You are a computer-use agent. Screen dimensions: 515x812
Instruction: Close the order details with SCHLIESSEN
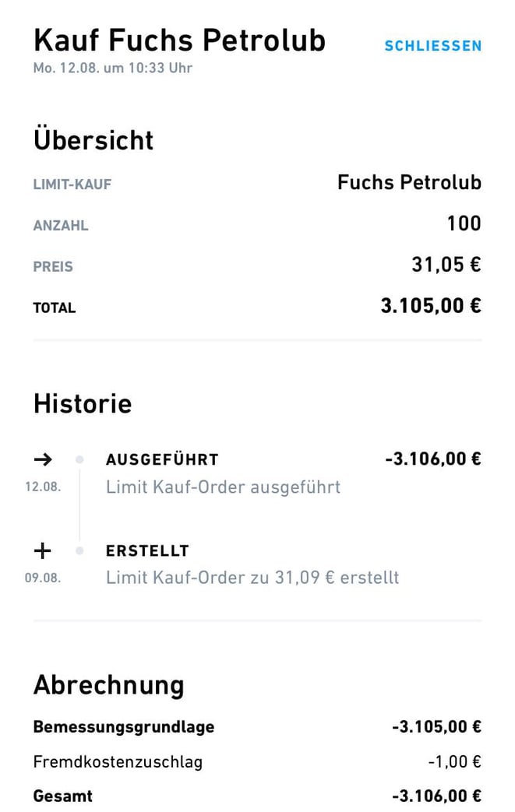coord(432,46)
